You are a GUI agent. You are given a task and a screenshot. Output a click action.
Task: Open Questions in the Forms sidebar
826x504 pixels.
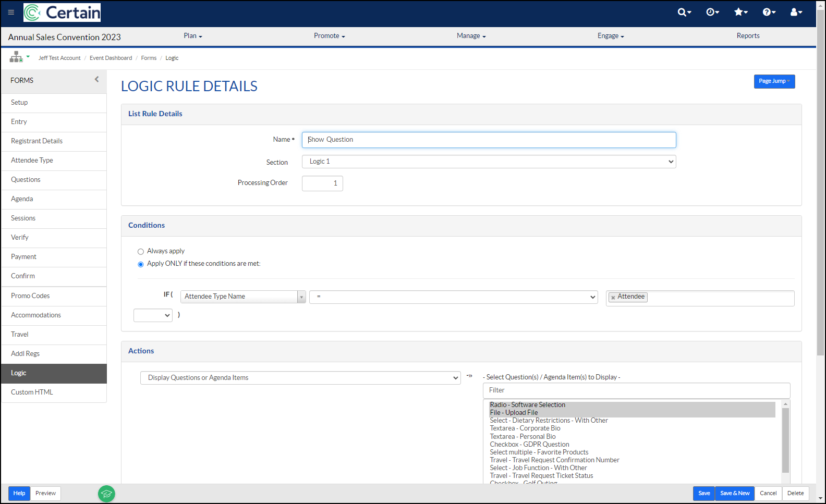(54, 180)
